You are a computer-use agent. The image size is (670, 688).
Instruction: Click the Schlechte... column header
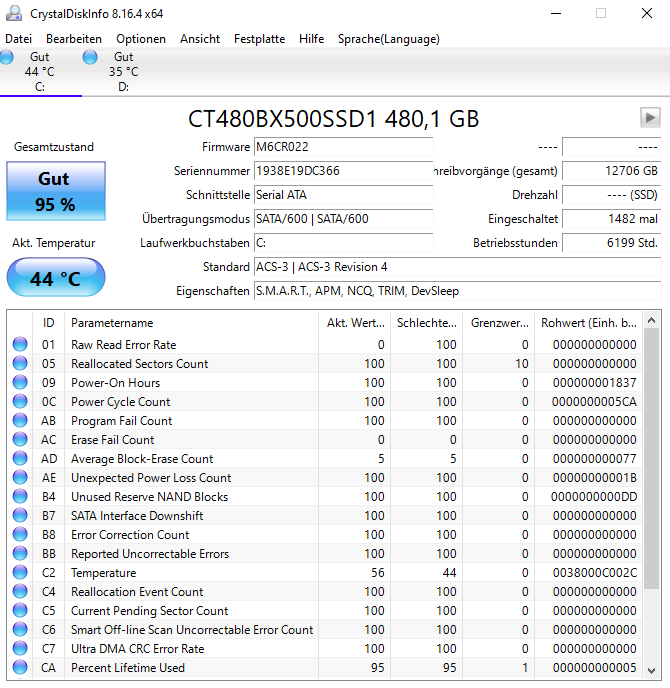click(x=426, y=323)
